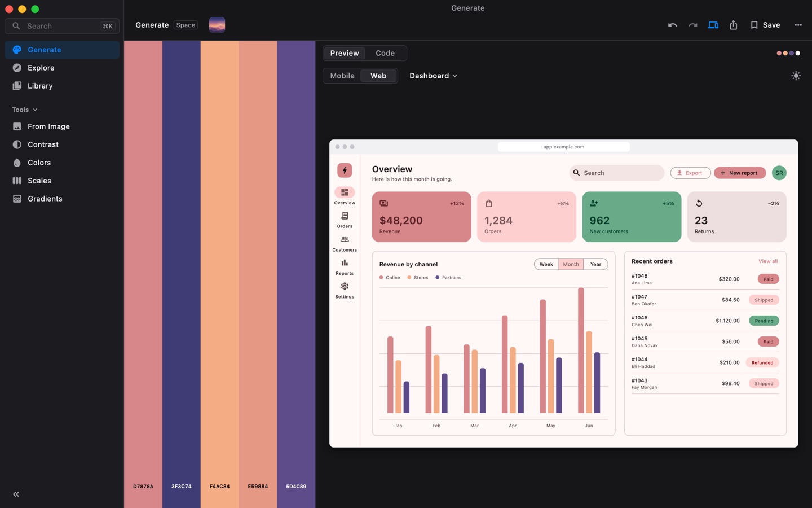Select the Week chart range
Image resolution: width=812 pixels, height=508 pixels.
pos(546,264)
